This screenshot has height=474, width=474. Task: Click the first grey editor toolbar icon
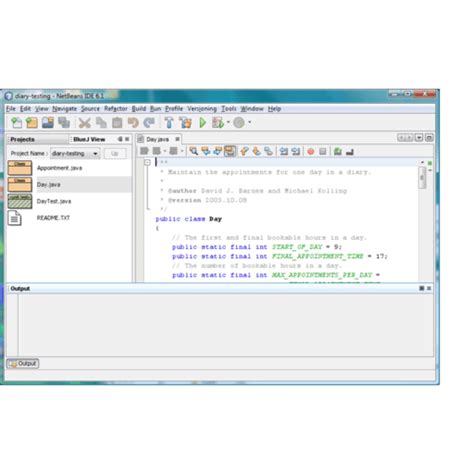[144, 151]
